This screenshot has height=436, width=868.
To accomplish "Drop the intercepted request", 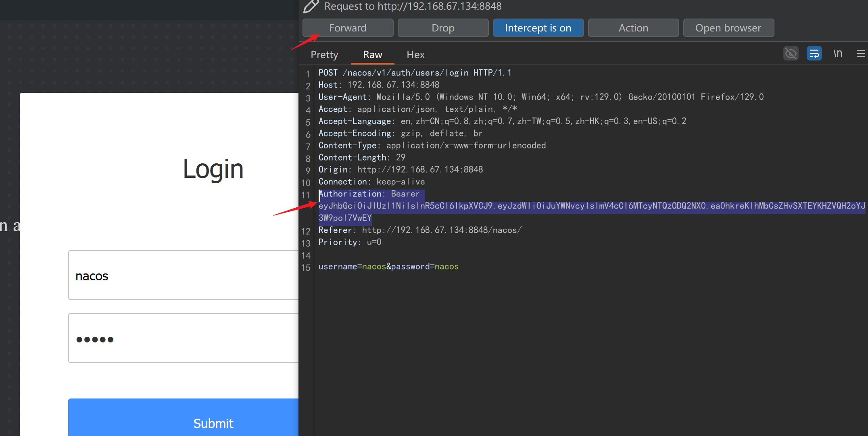I will [x=443, y=28].
